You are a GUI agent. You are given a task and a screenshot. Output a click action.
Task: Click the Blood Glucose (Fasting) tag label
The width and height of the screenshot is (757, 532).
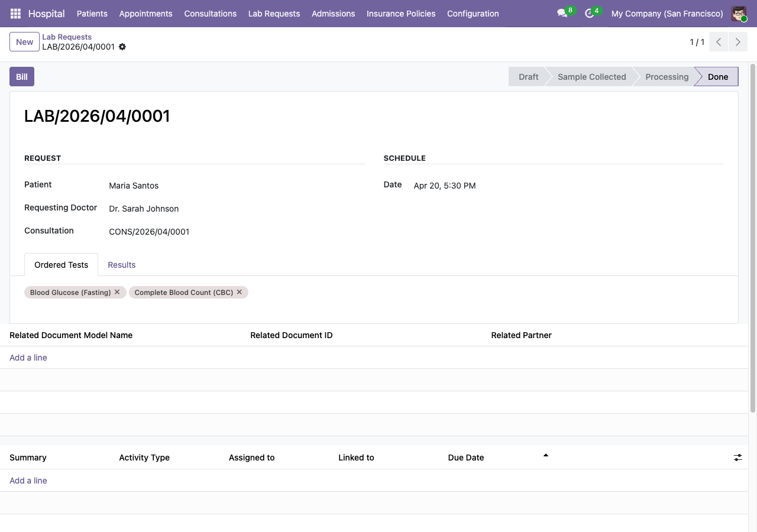pos(70,293)
